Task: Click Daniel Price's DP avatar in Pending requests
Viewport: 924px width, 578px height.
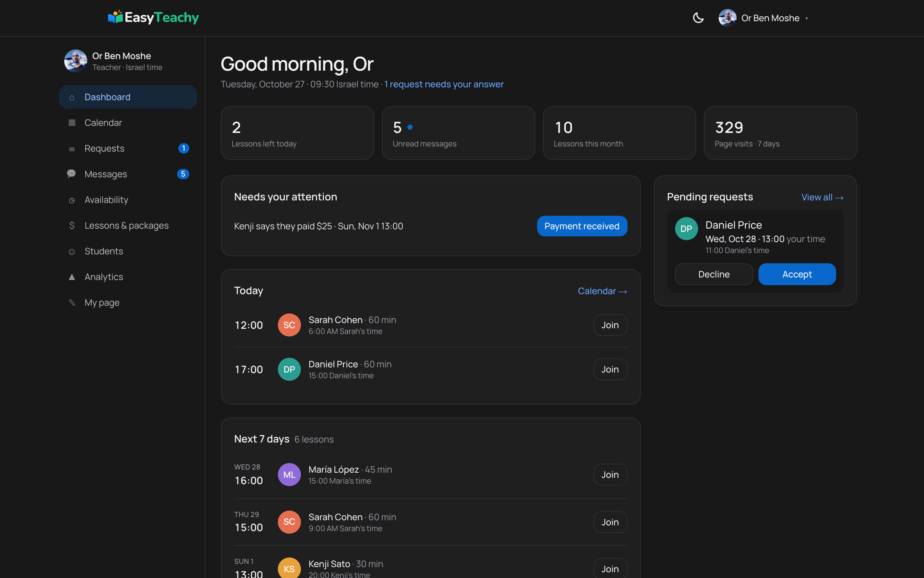Action: 687,229
